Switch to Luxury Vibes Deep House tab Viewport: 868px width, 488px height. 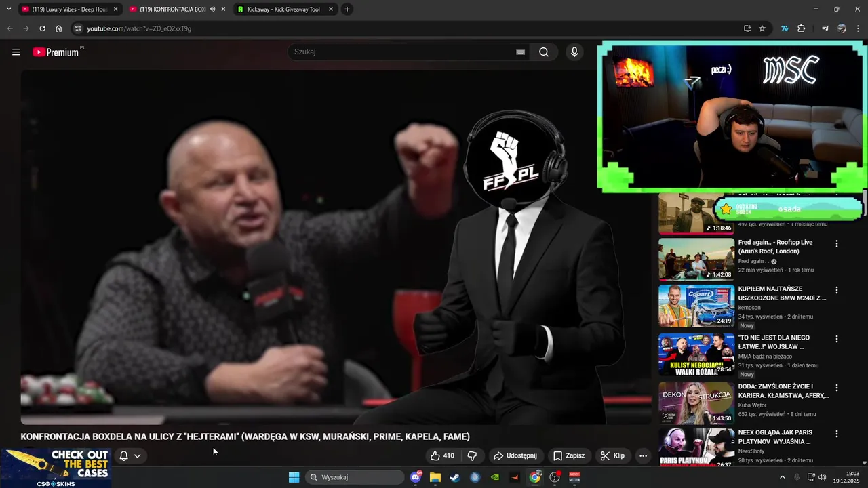[70, 9]
